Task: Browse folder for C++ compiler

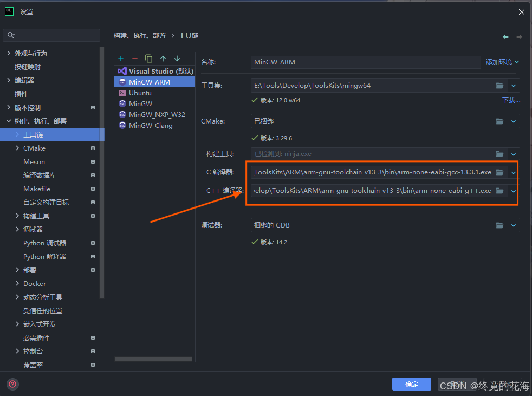Action: point(499,190)
